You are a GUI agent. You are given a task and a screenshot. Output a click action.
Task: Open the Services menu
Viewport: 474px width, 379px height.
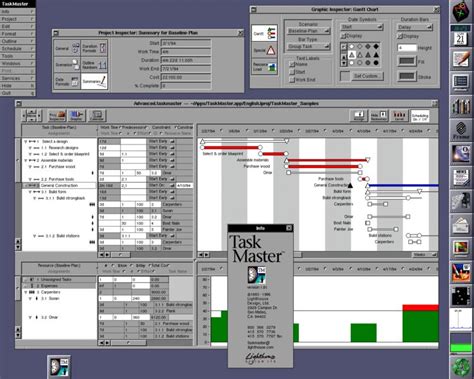(18, 78)
